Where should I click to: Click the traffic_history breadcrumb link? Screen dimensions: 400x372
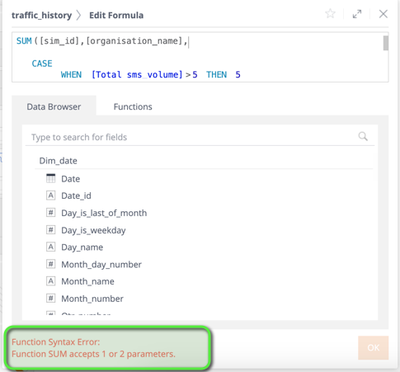pos(42,15)
